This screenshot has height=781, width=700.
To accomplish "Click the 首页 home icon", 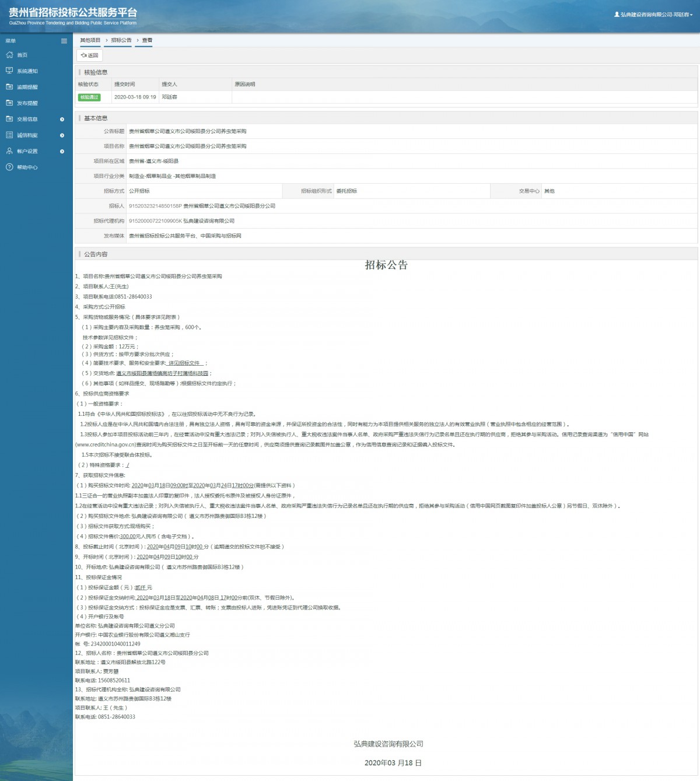I will coord(9,55).
